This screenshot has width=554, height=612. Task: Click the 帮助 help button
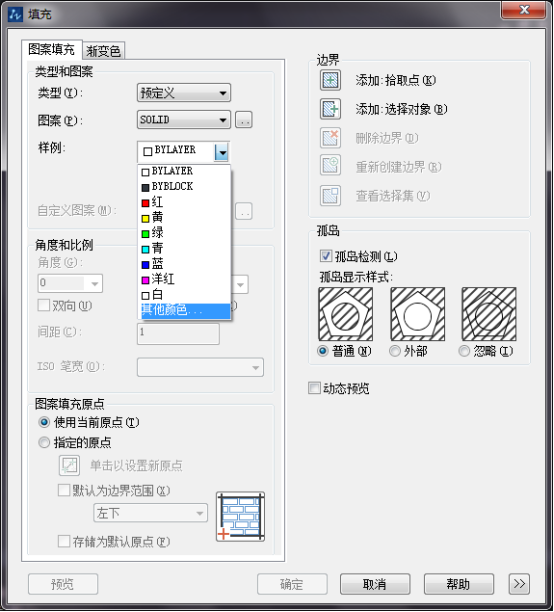[x=459, y=584]
